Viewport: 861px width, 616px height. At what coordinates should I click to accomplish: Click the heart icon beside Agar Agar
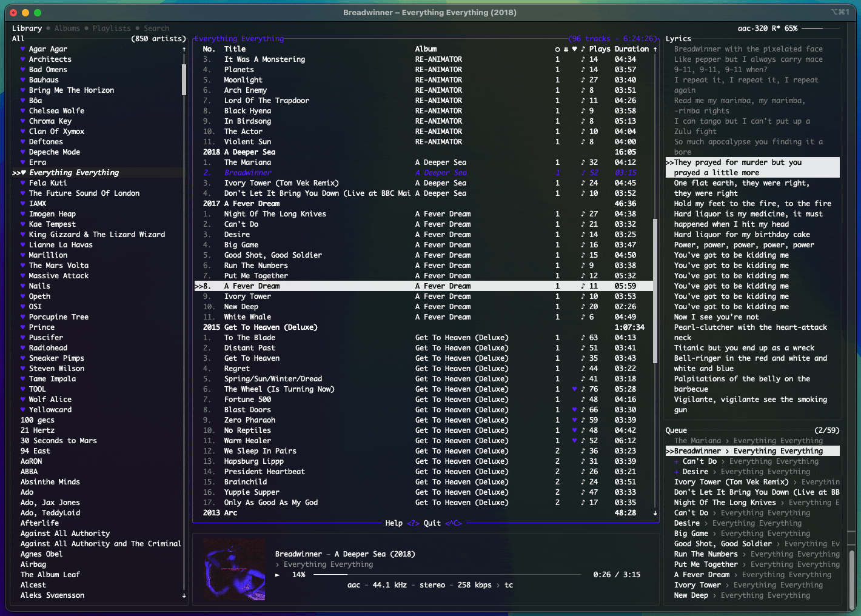23,49
